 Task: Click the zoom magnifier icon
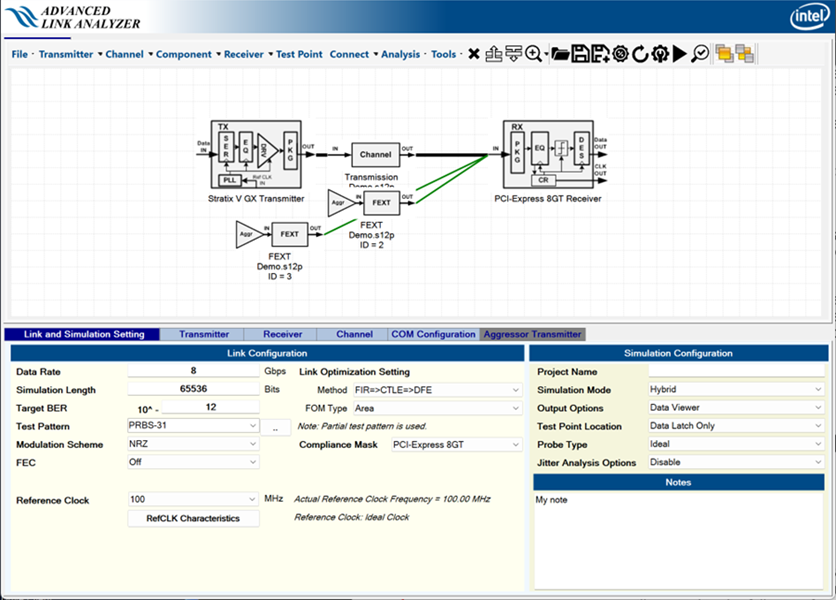click(x=533, y=54)
